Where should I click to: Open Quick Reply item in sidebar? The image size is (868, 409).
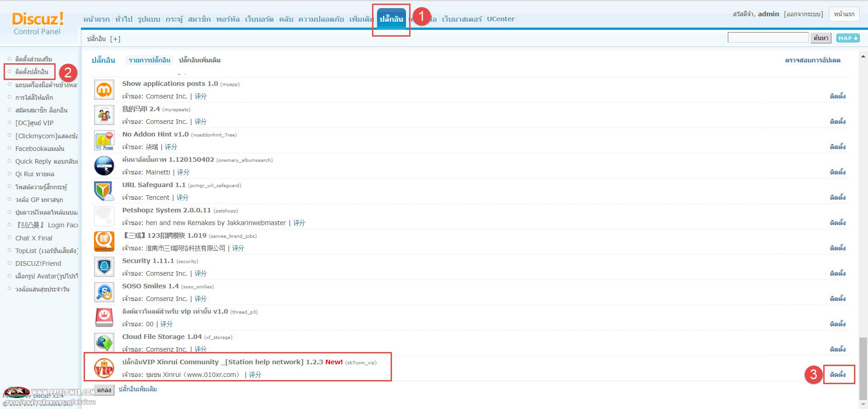46,161
